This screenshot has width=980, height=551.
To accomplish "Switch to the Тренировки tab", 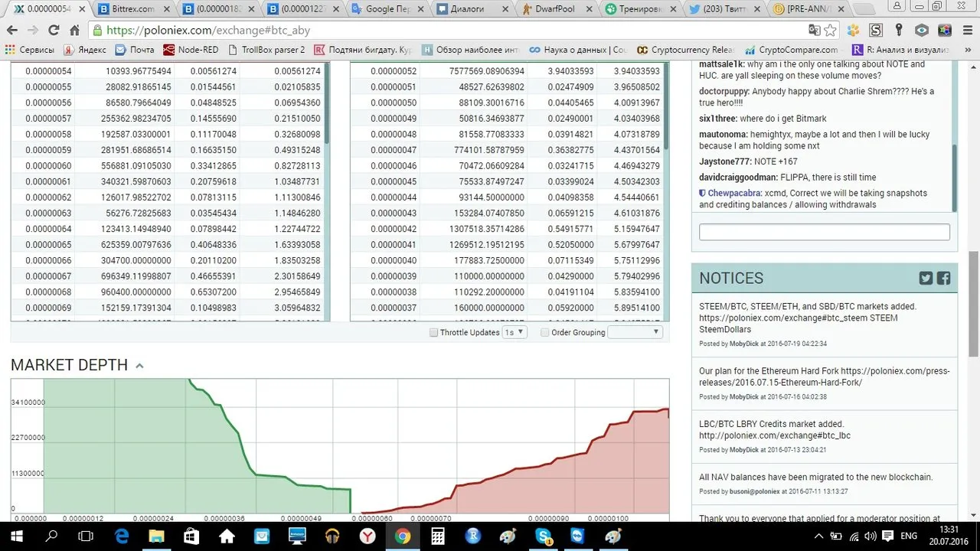I will click(640, 9).
